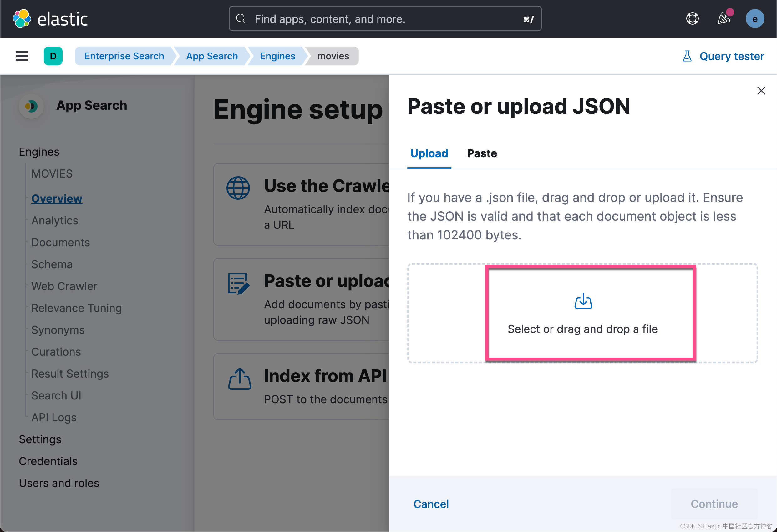Click the ⌘/ keyboard shortcut hint
This screenshot has width=777, height=532.
coord(528,19)
